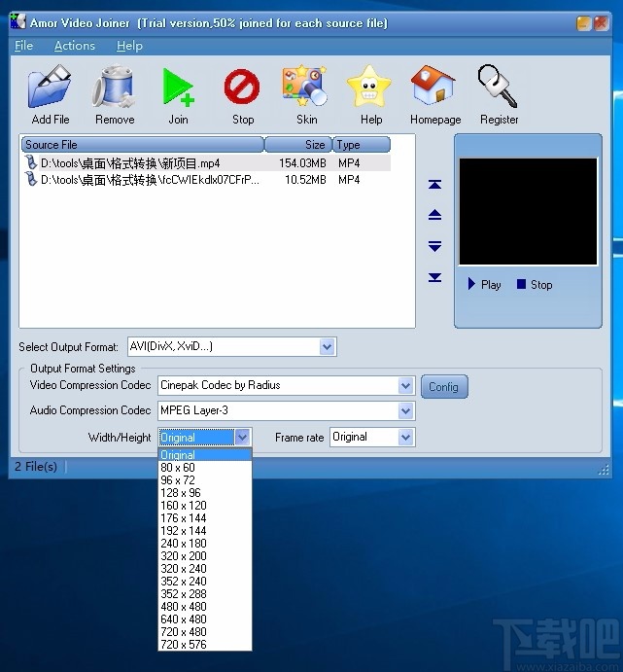This screenshot has height=672, width=623.
Task: Choose 192 x 144 resolution
Action: (205, 531)
